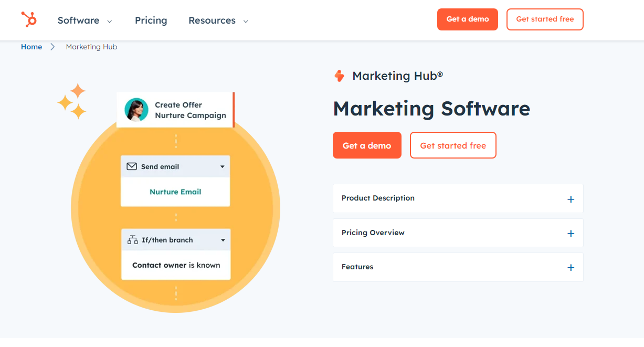This screenshot has width=644, height=347.
Task: Expand the Product Description section
Action: pyautogui.click(x=458, y=198)
